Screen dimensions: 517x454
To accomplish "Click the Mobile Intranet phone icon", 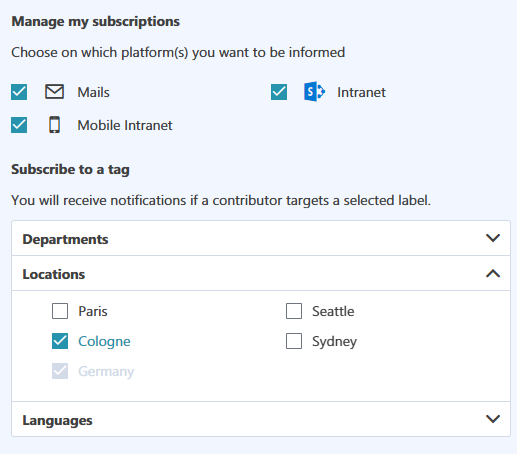I will (x=55, y=125).
